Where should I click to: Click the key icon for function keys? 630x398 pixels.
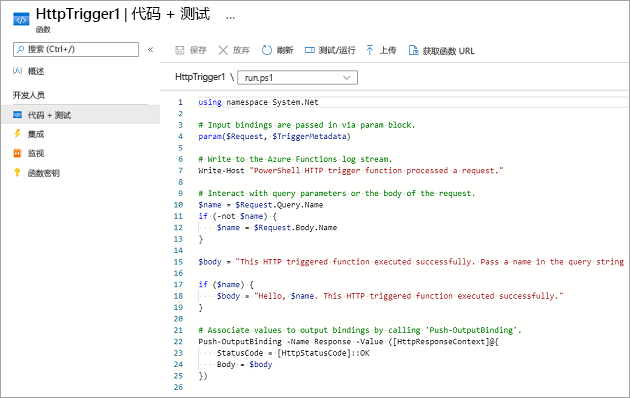(x=17, y=173)
